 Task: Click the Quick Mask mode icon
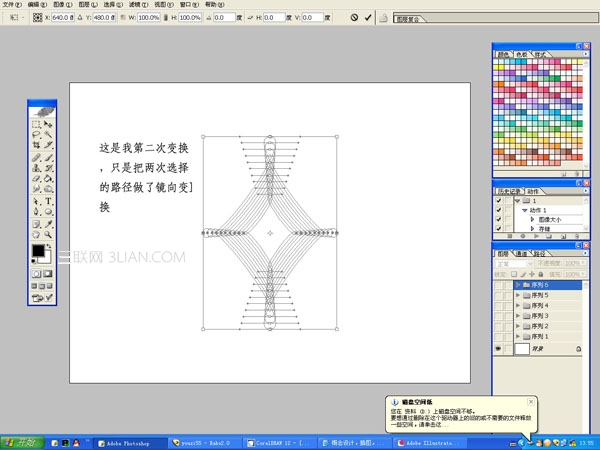click(48, 274)
